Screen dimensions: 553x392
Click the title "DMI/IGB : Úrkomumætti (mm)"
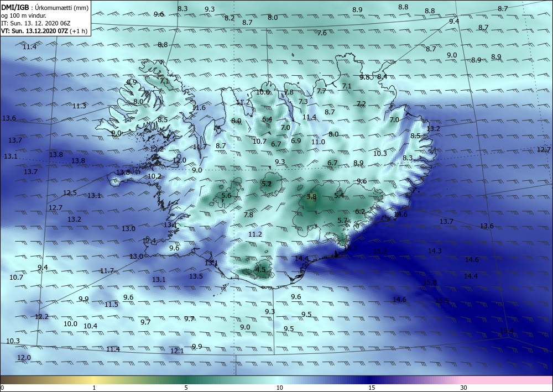pos(45,8)
